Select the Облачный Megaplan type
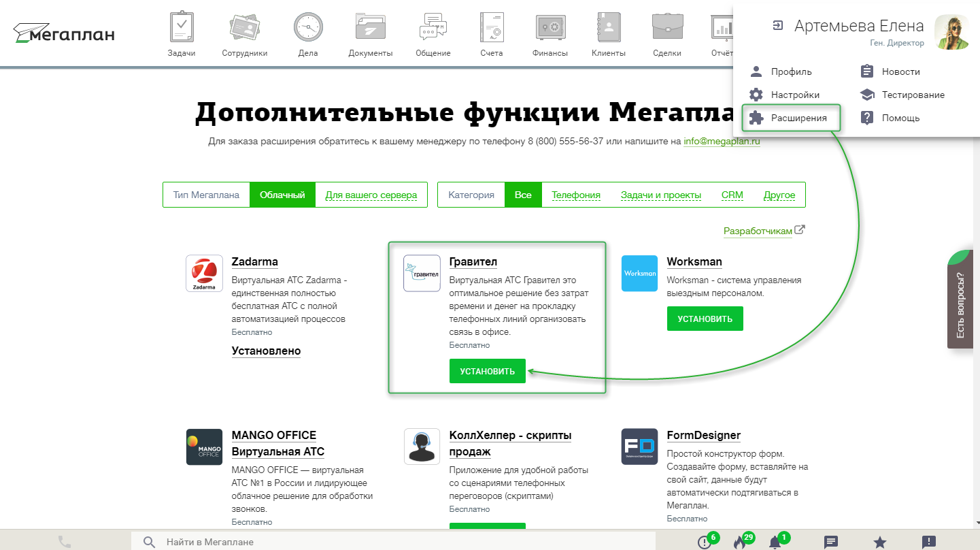 pyautogui.click(x=282, y=195)
